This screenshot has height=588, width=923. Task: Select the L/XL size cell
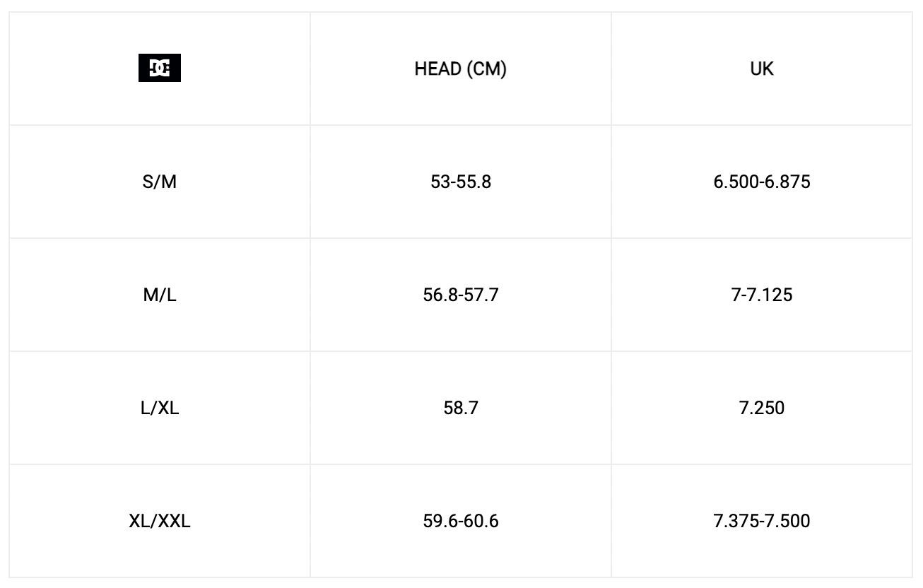[159, 408]
